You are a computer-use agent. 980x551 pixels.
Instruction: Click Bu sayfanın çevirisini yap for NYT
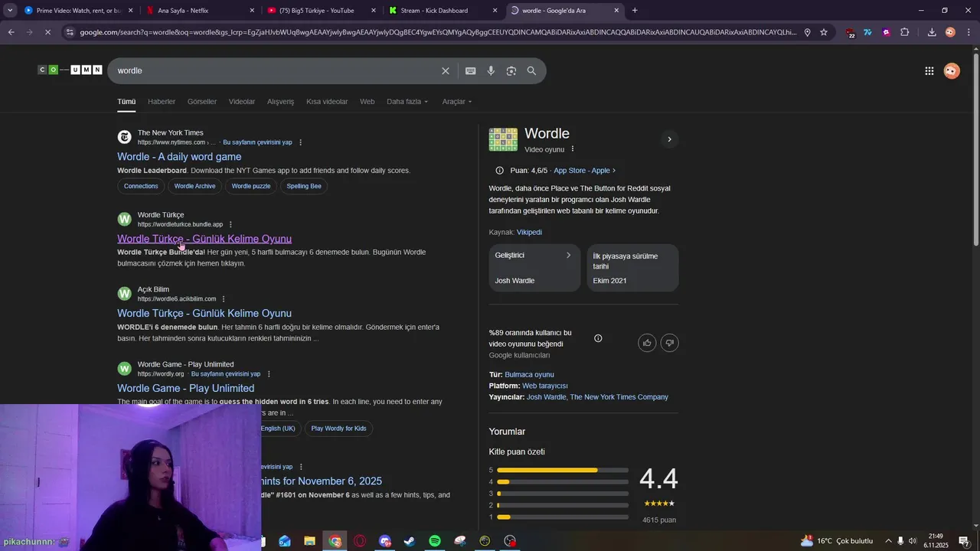pos(257,142)
